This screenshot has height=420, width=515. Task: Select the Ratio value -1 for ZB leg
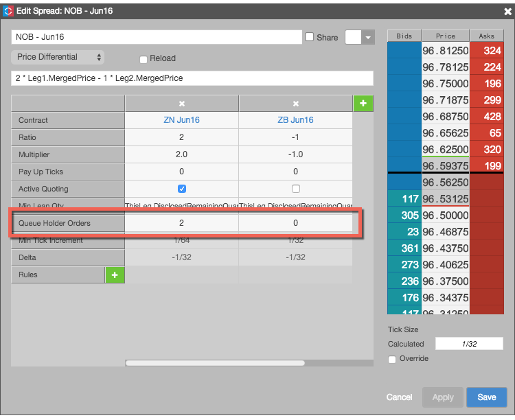coord(295,137)
